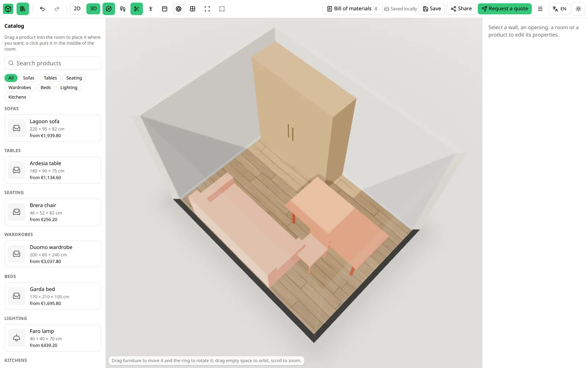Toggle the human figure scale icon
The height and width of the screenshot is (368, 588).
coord(151,9)
